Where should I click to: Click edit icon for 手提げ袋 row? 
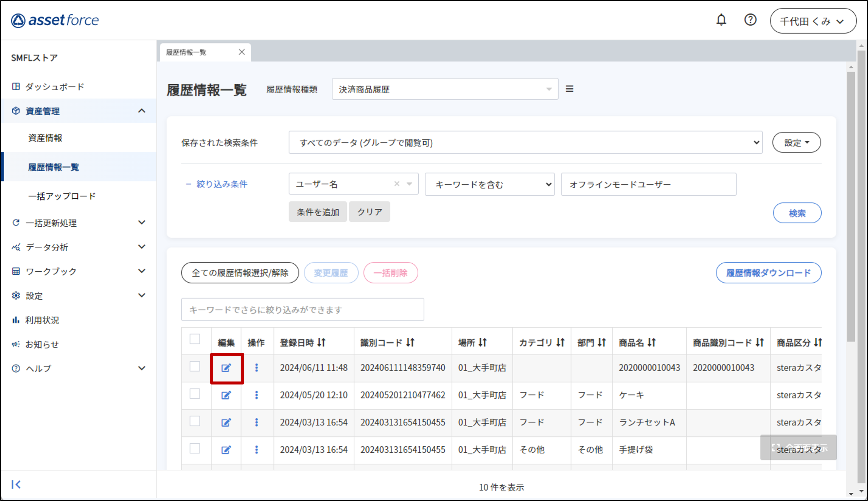pos(226,450)
